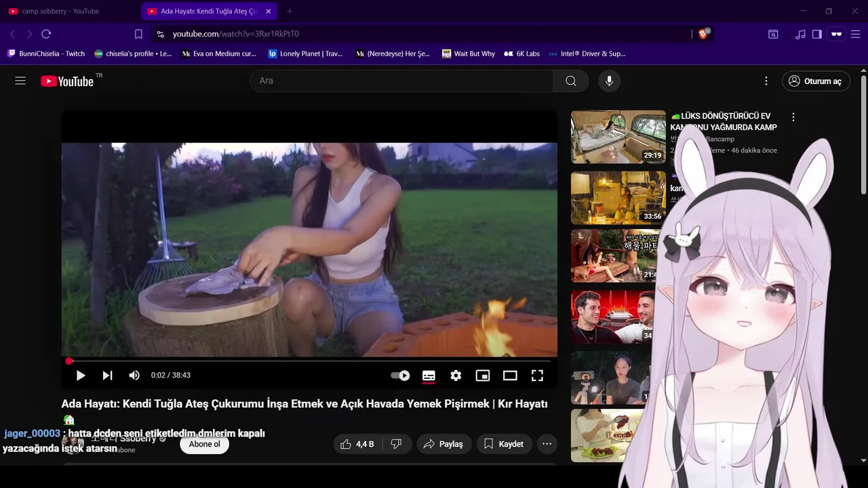This screenshot has height=488, width=868.
Task: Click the address bar URL
Action: tap(235, 34)
